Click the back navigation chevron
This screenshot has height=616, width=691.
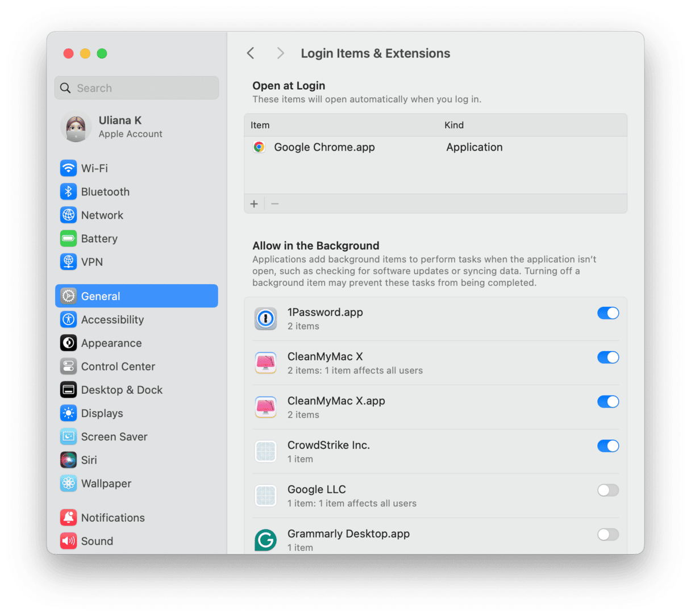tap(251, 53)
